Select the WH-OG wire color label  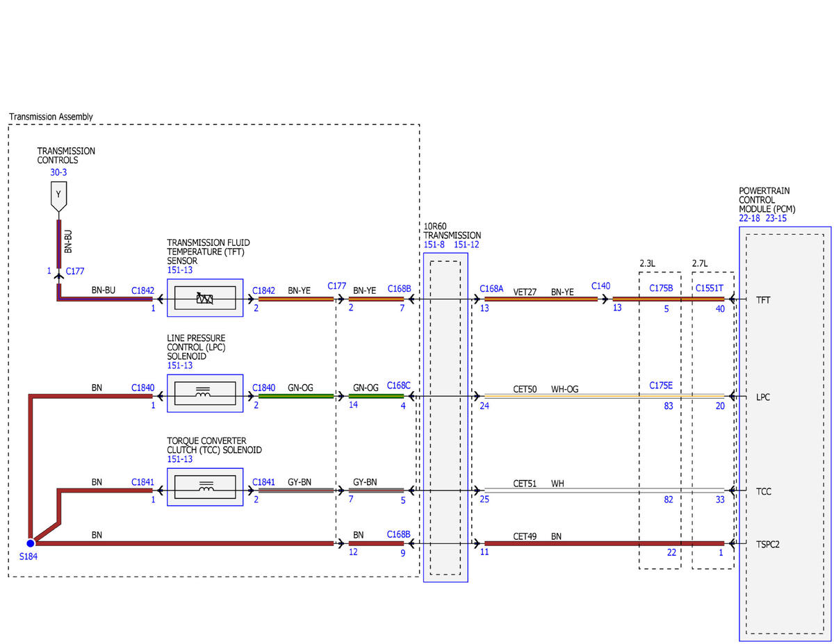tap(565, 389)
